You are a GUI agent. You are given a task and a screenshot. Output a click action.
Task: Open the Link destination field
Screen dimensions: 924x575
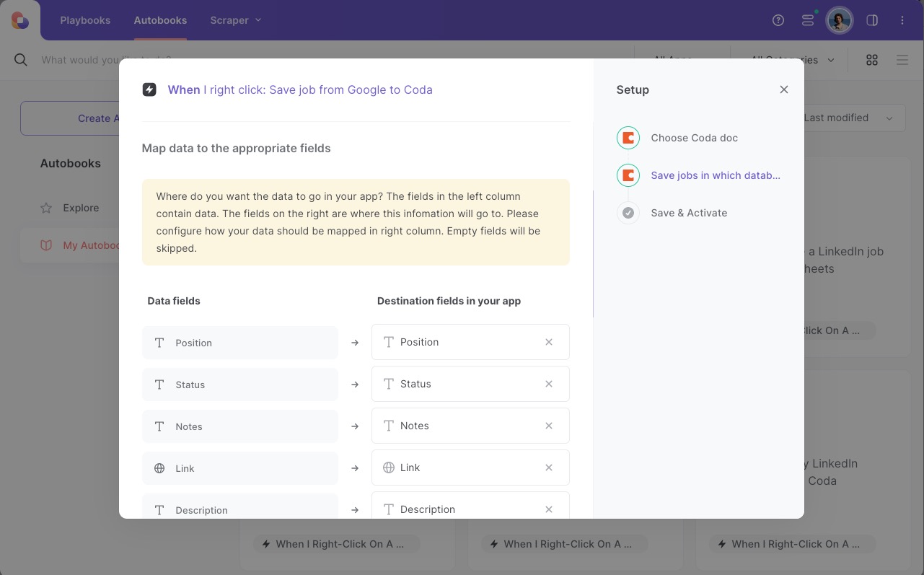[x=470, y=468]
